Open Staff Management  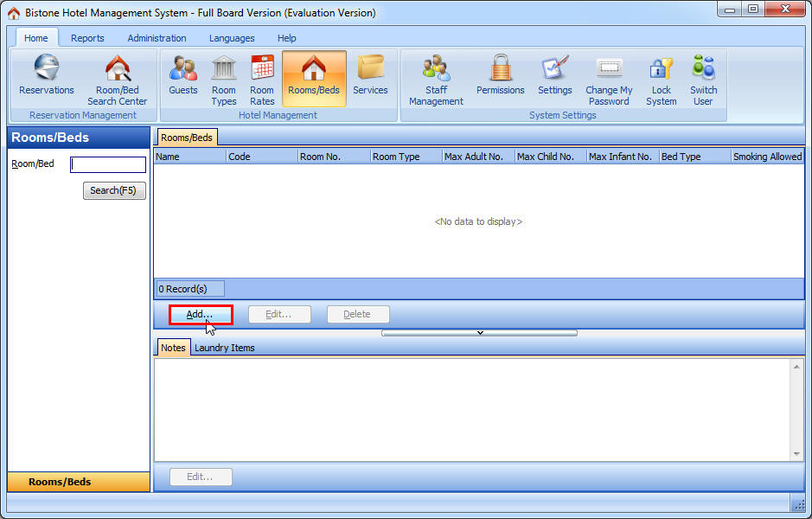(x=436, y=78)
